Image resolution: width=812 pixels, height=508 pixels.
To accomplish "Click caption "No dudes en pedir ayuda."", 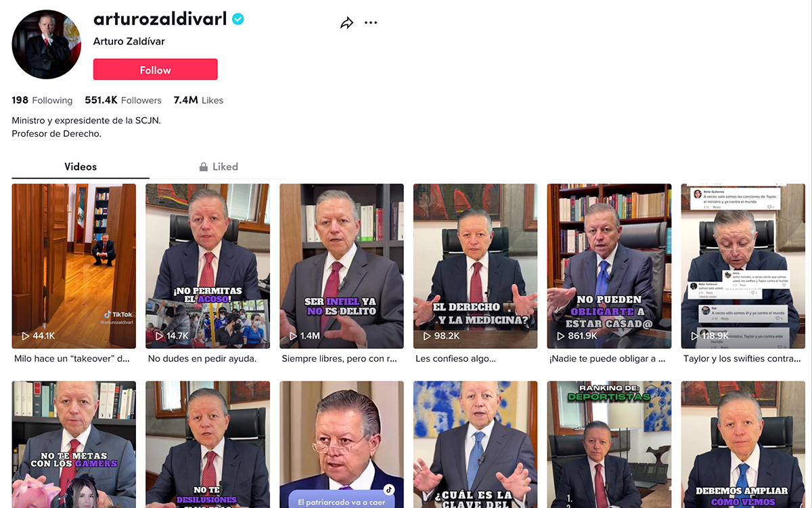I will (x=202, y=359).
